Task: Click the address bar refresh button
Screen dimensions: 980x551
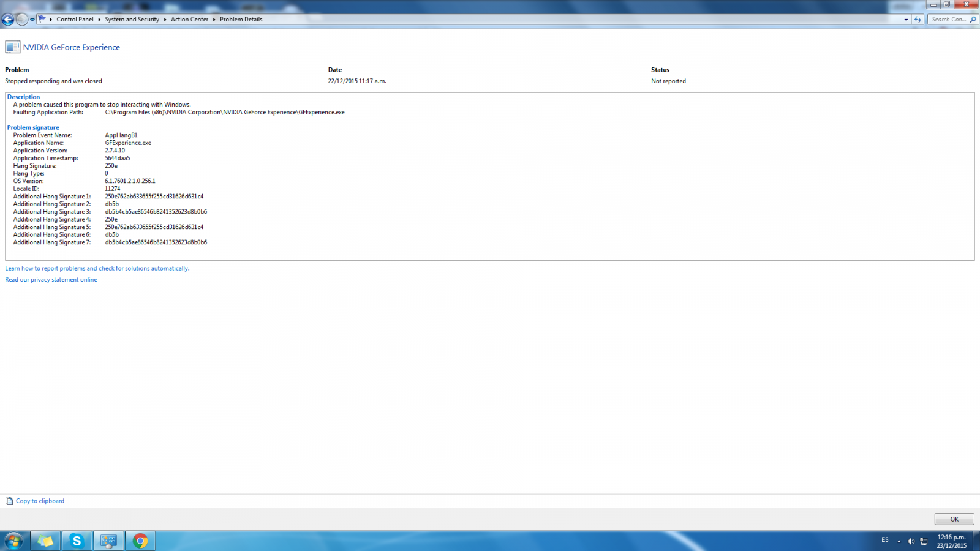Action: coord(918,20)
